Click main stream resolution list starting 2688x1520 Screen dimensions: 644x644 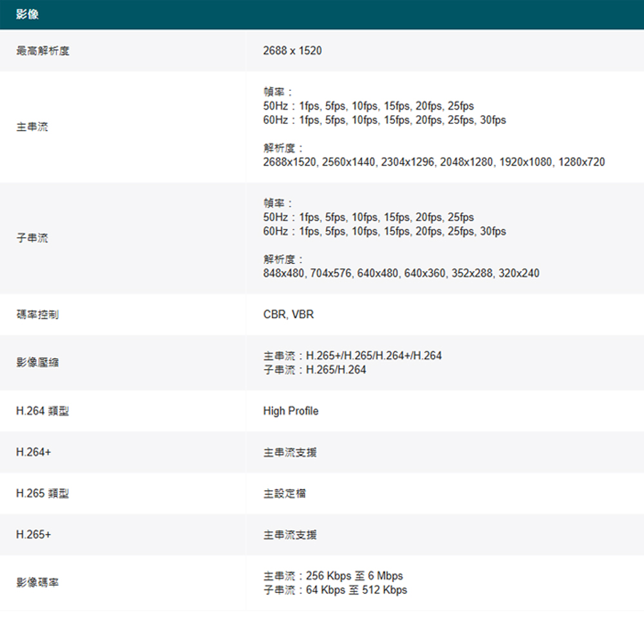click(x=434, y=162)
